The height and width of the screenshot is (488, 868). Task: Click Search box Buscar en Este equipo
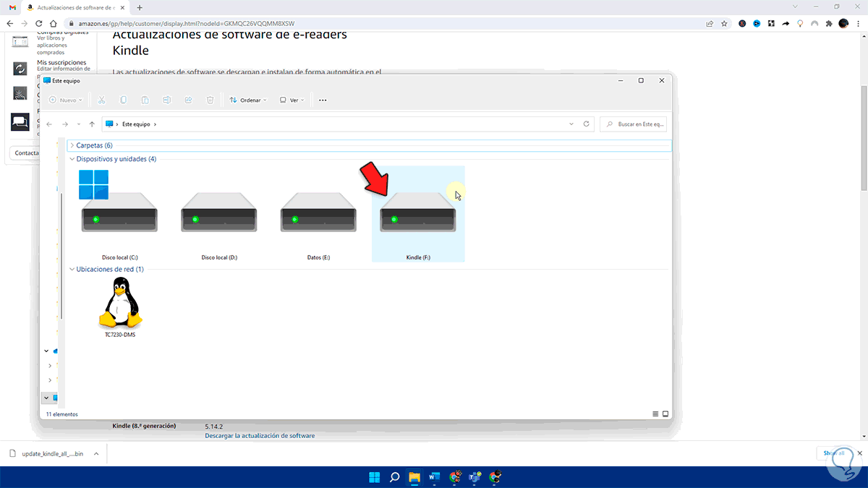point(634,124)
